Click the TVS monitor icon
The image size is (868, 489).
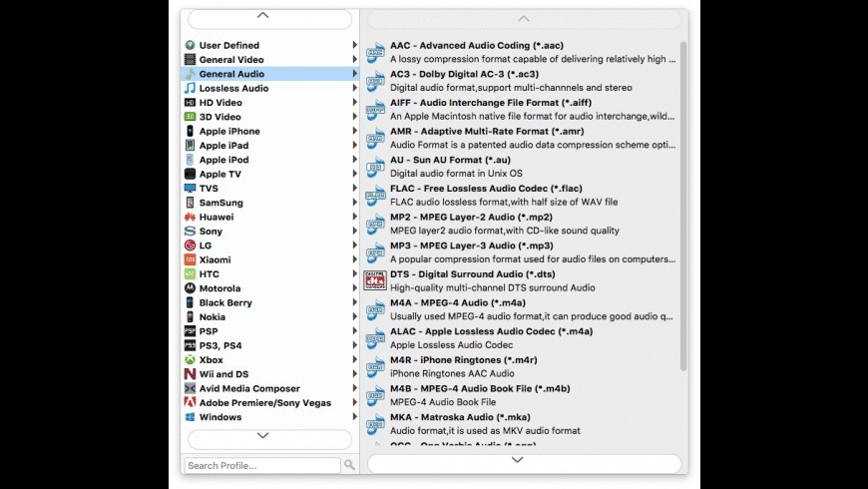pyautogui.click(x=190, y=189)
